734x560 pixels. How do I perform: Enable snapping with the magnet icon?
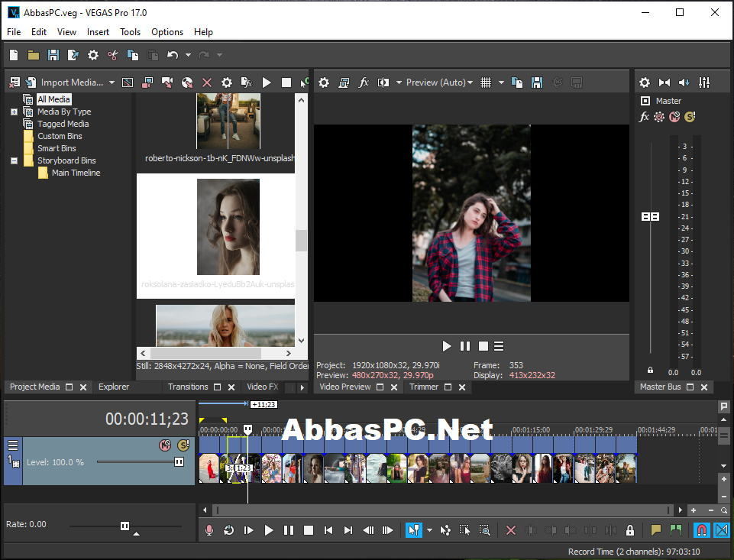point(701,530)
